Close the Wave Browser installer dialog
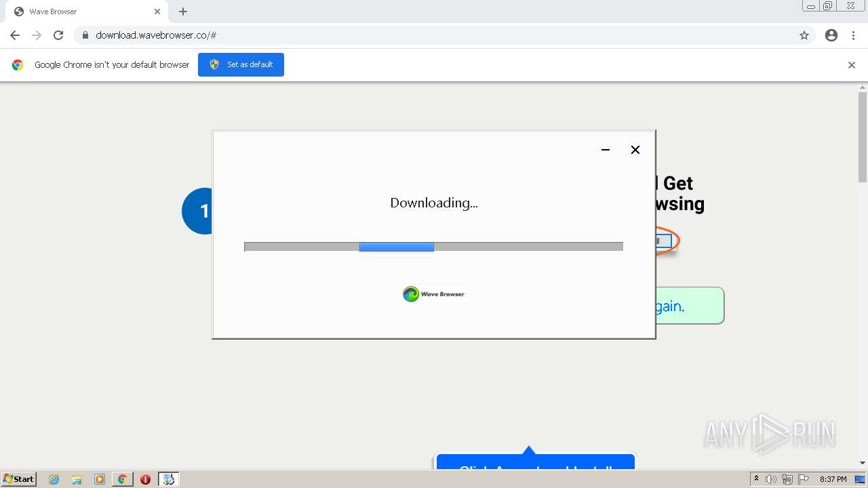The height and width of the screenshot is (488, 868). 635,150
